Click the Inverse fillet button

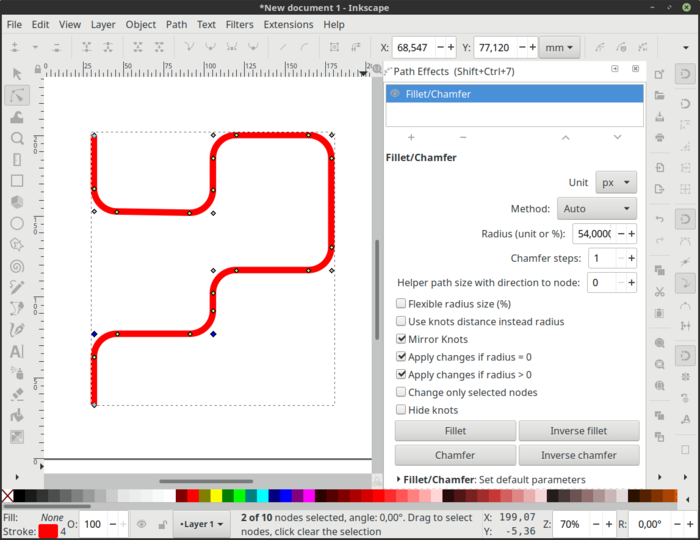pyautogui.click(x=578, y=431)
